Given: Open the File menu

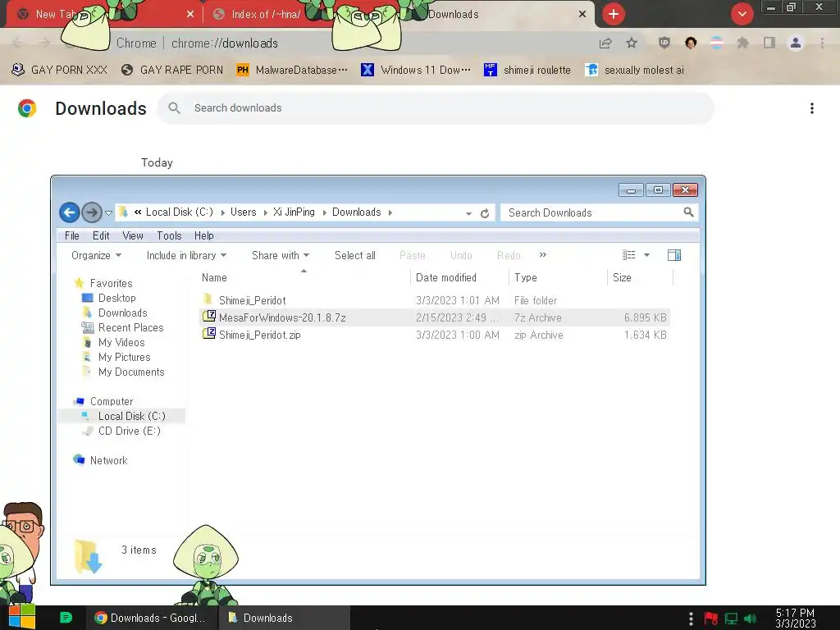Looking at the screenshot, I should (x=72, y=235).
